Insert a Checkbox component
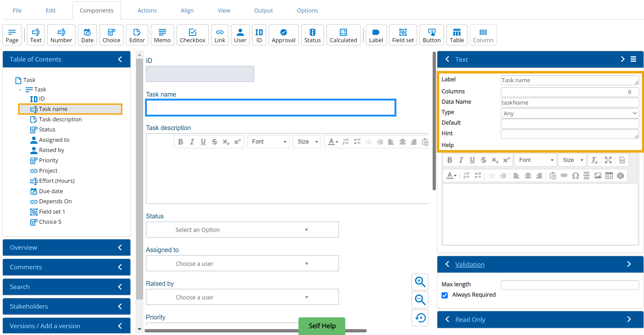 pos(192,35)
